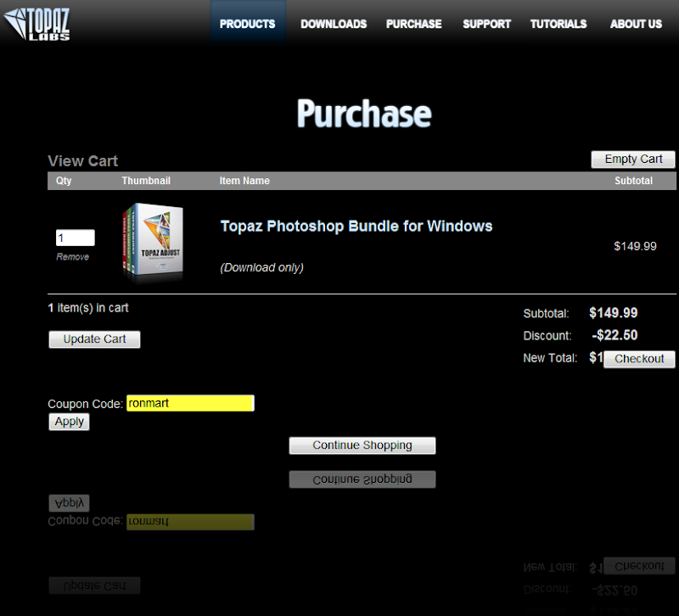Click the Checkout button
Image resolution: width=679 pixels, height=616 pixels.
pyautogui.click(x=639, y=359)
